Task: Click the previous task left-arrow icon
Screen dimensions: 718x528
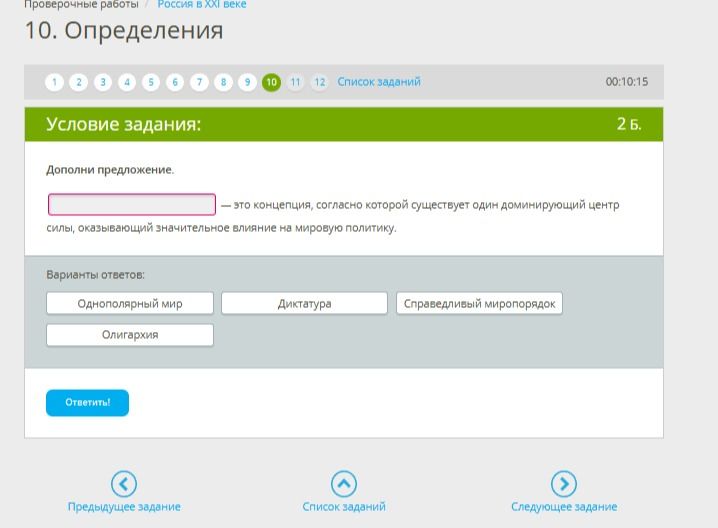Action: [x=124, y=484]
